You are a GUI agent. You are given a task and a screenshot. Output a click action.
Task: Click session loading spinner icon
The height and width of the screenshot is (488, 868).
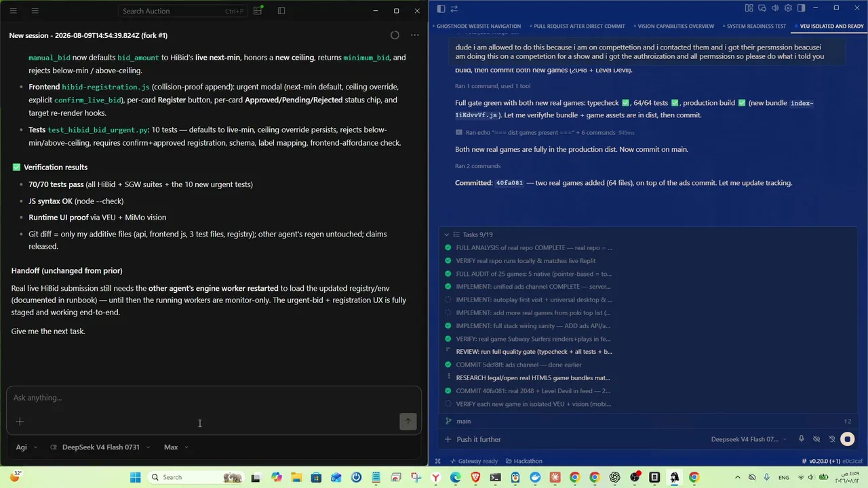click(395, 35)
